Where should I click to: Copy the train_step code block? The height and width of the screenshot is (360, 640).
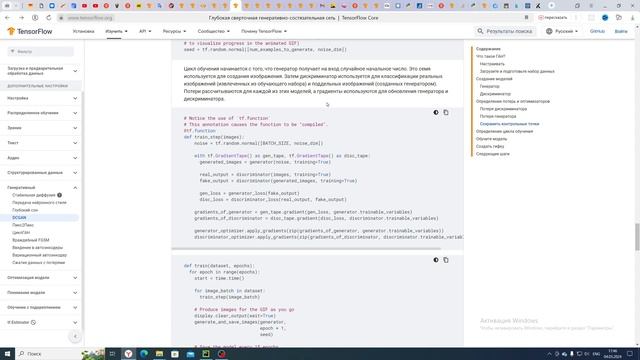point(446,112)
